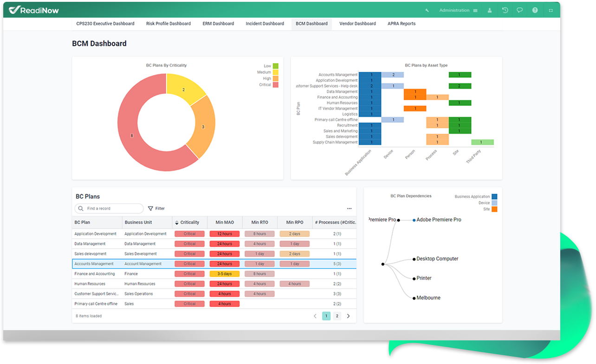Image resolution: width=596 pixels, height=364 pixels.
Task: Toggle the Device legend in dependencies chart
Action: click(494, 203)
